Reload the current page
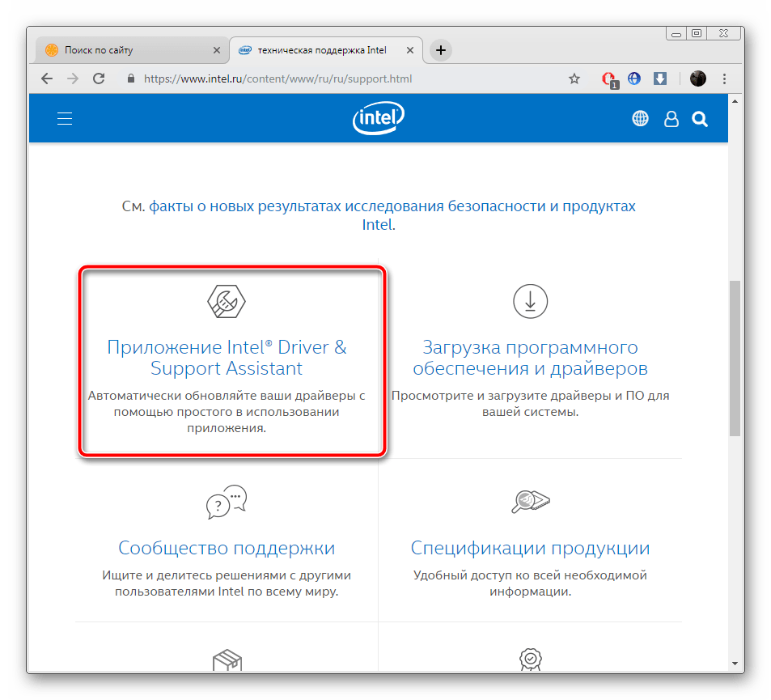 coord(99,78)
